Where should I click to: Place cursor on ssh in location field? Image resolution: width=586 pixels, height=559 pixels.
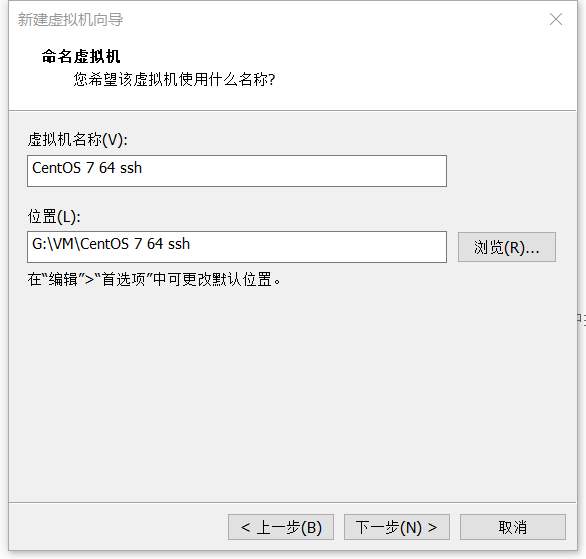179,244
